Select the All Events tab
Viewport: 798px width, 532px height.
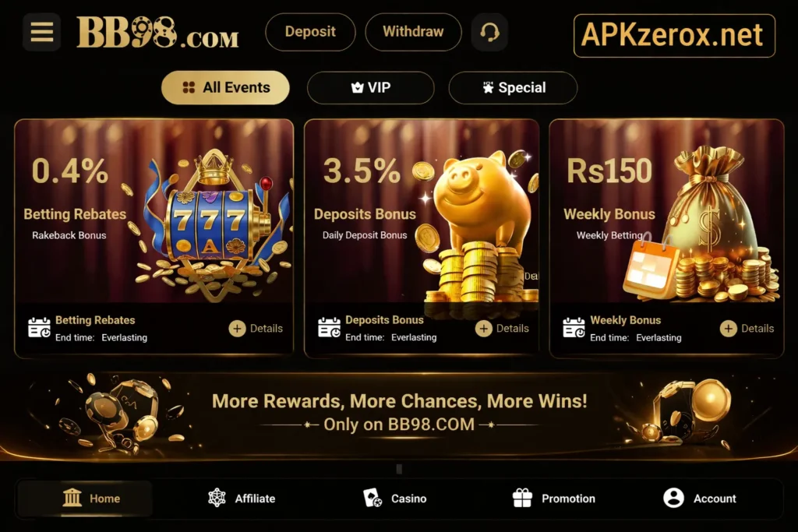(x=225, y=87)
